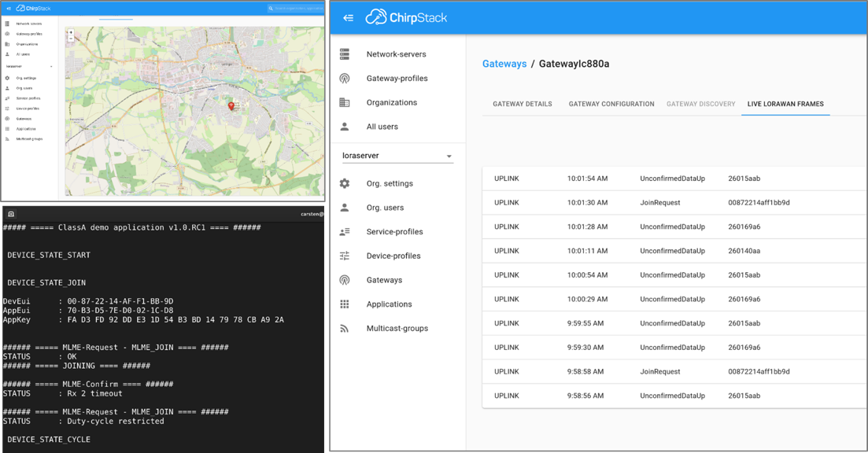The image size is (868, 453).
Task: Open Organizations in the small window sidebar
Action: (x=27, y=44)
